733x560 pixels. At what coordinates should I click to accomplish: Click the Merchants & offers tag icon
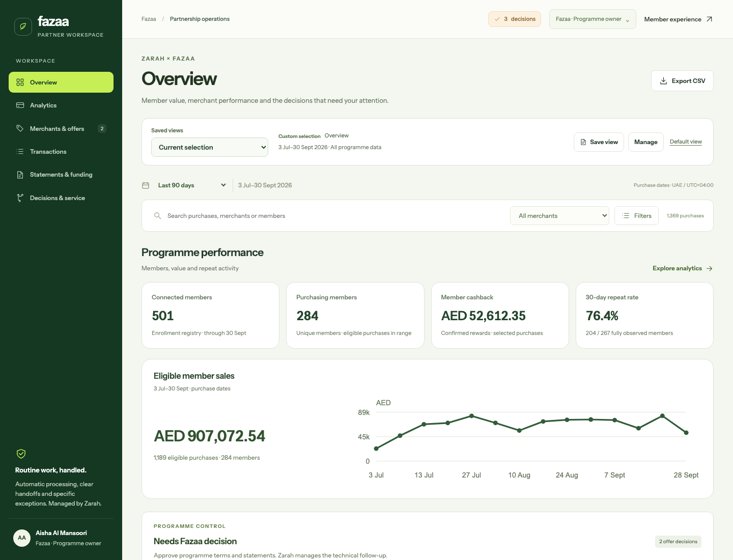click(20, 129)
